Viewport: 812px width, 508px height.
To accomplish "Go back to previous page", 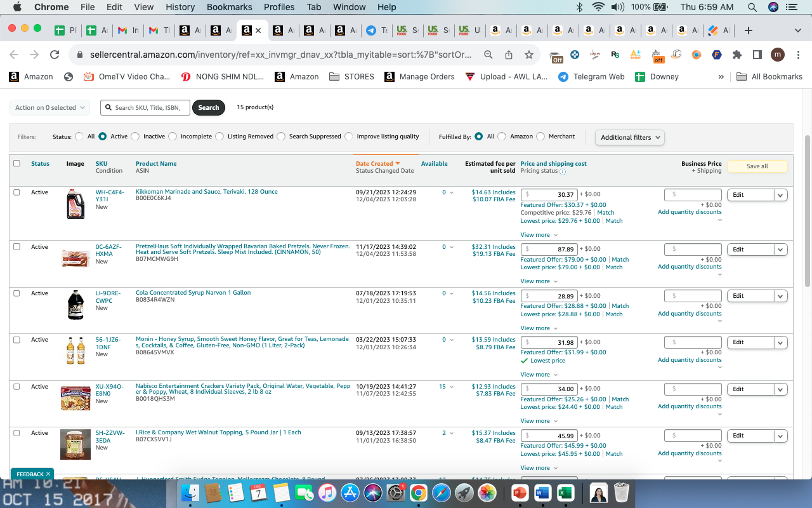I will click(x=14, y=55).
